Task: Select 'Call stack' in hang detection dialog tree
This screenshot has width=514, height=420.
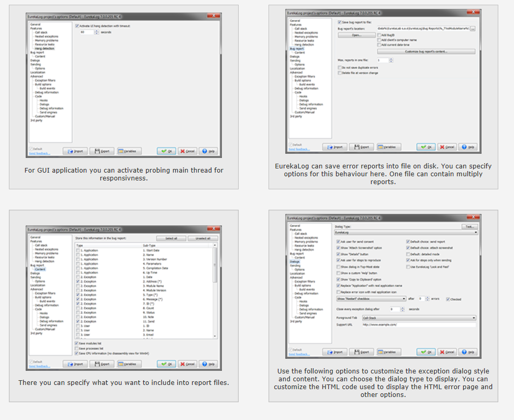Action: 41,32
